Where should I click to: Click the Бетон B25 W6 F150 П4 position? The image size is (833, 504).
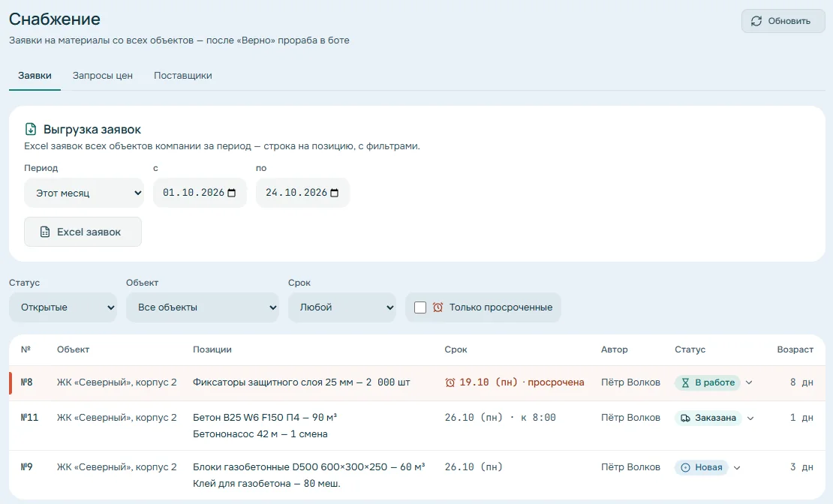(x=265, y=418)
